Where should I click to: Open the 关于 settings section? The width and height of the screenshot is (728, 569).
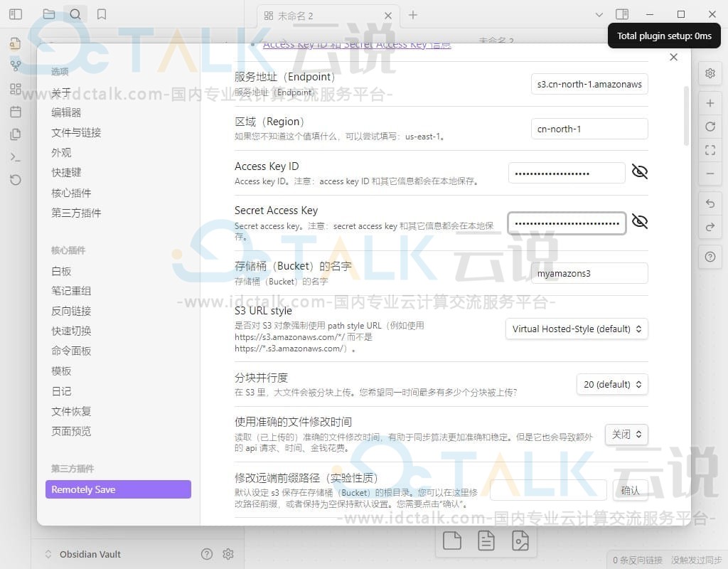pos(61,92)
